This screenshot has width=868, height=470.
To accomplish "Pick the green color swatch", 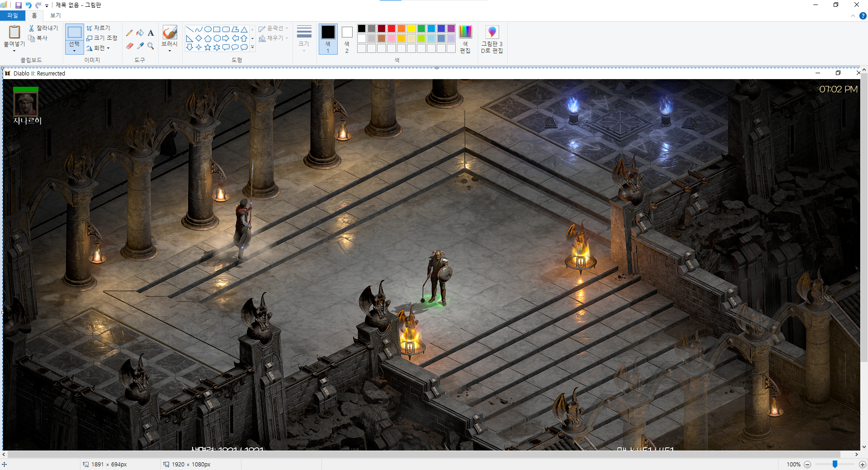I will (421, 28).
